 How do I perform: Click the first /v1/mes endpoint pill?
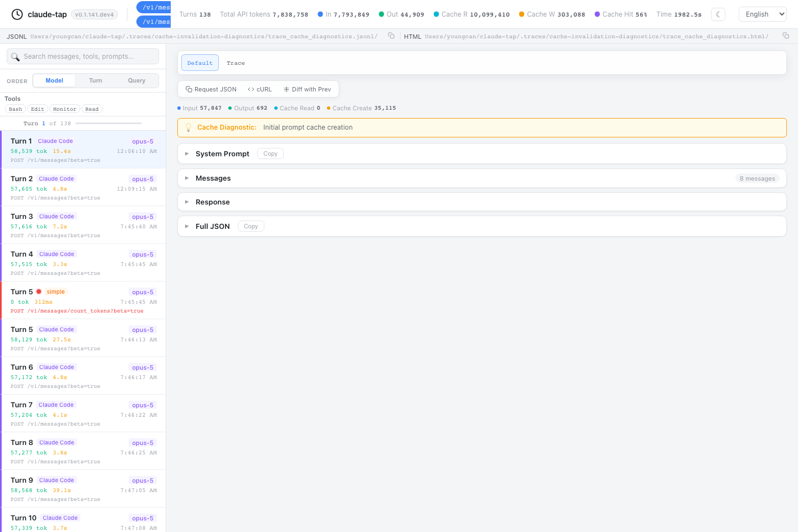[x=154, y=7]
